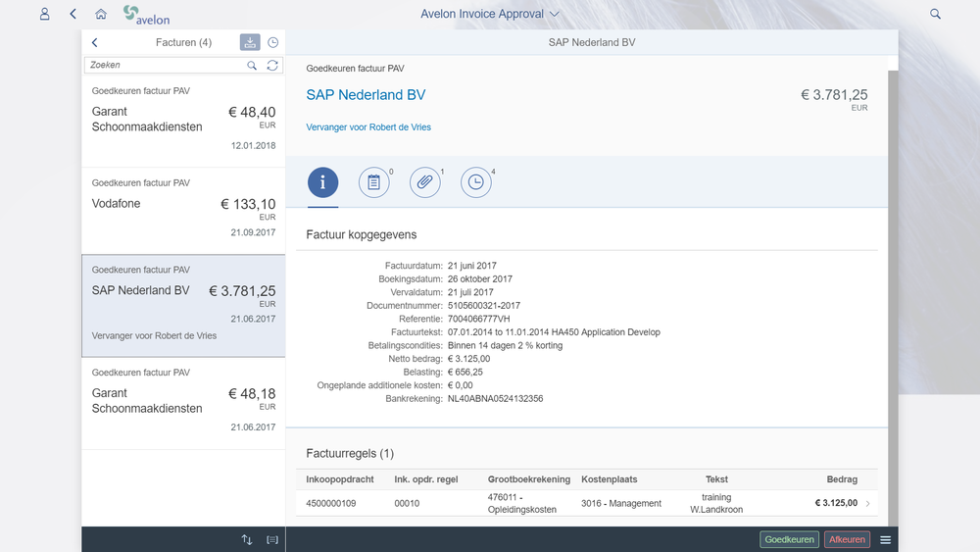This screenshot has width=980, height=552.
Task: Open the SAP Nederland BV title link
Action: coord(366,94)
